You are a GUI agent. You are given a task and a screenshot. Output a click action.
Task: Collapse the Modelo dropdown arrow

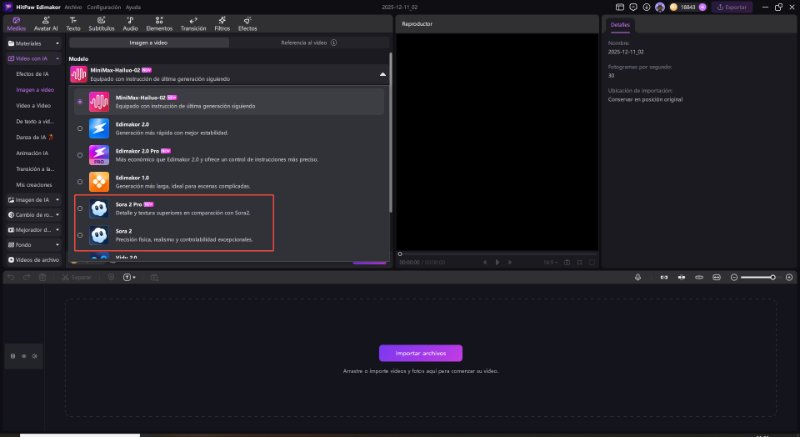(x=383, y=74)
